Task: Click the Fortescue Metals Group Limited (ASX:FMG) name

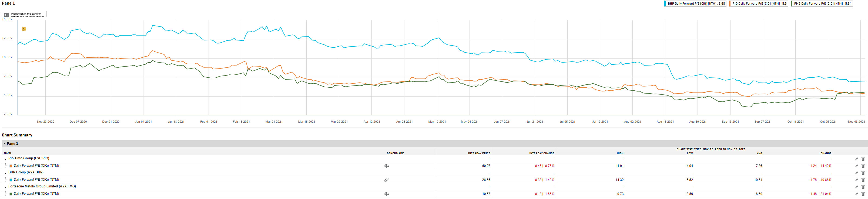Action: (x=42, y=186)
